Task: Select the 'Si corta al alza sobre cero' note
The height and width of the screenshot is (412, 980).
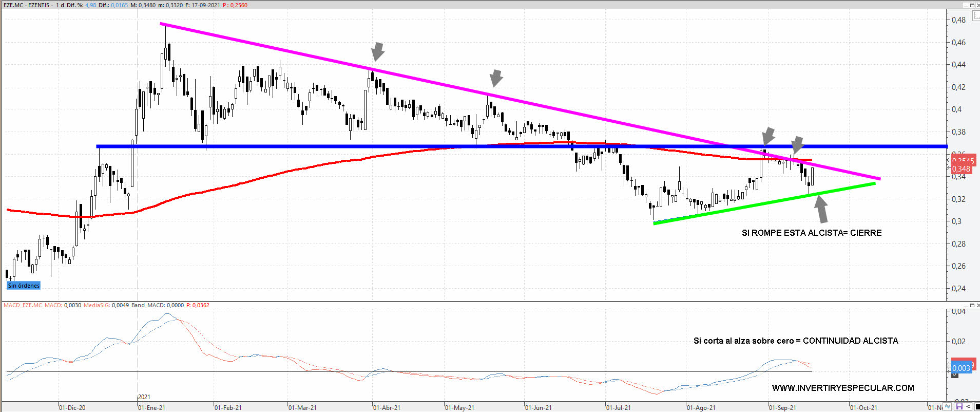Action: point(795,341)
